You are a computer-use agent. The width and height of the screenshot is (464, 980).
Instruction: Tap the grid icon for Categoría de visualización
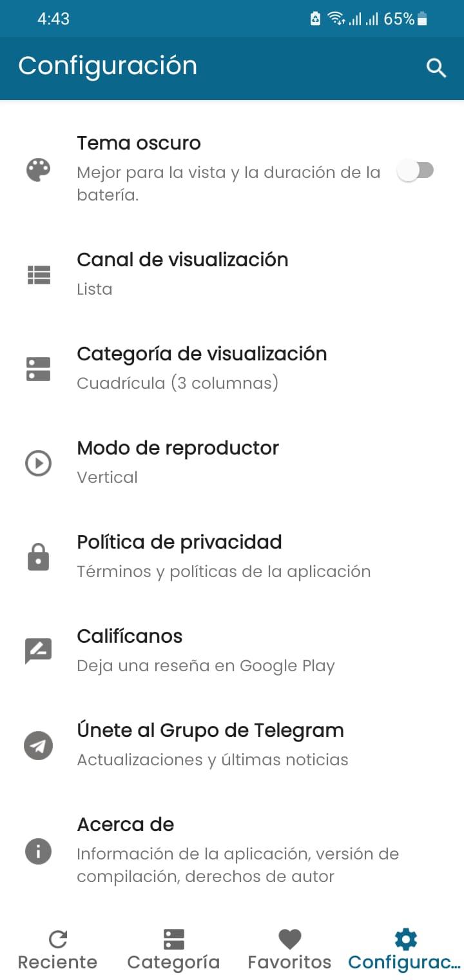point(38,369)
